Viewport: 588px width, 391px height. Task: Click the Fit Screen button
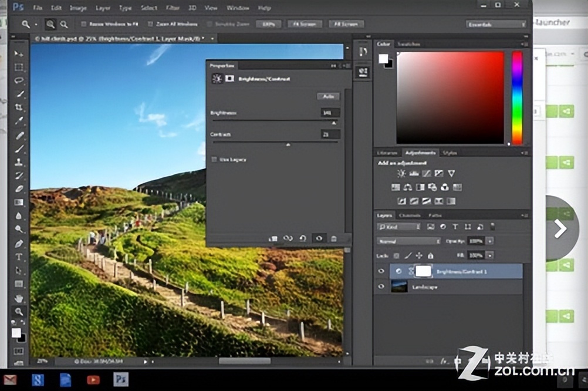[306, 24]
